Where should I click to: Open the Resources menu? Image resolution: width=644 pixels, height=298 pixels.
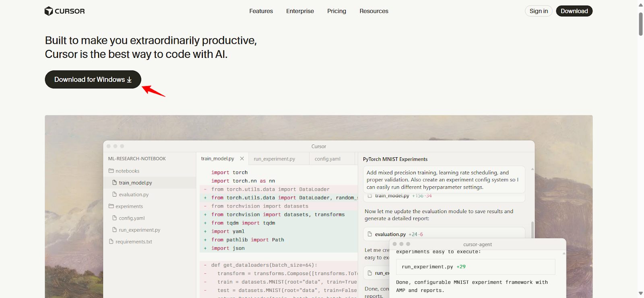(x=374, y=11)
